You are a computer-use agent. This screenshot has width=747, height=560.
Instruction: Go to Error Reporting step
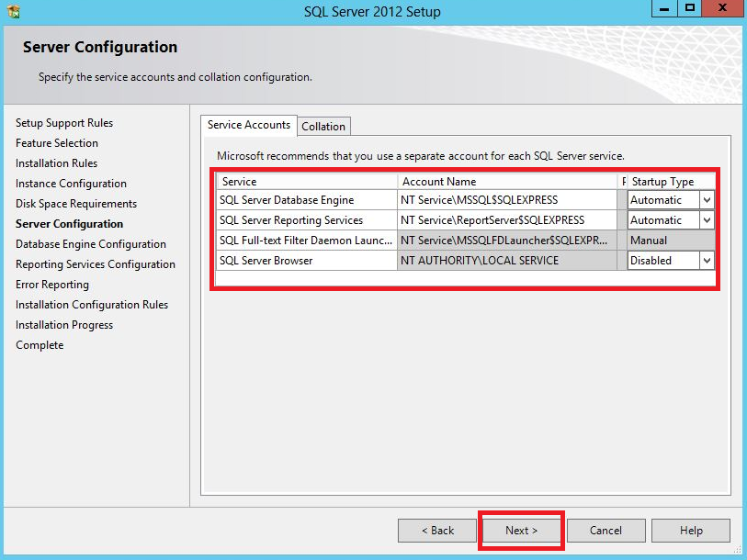tap(52, 285)
